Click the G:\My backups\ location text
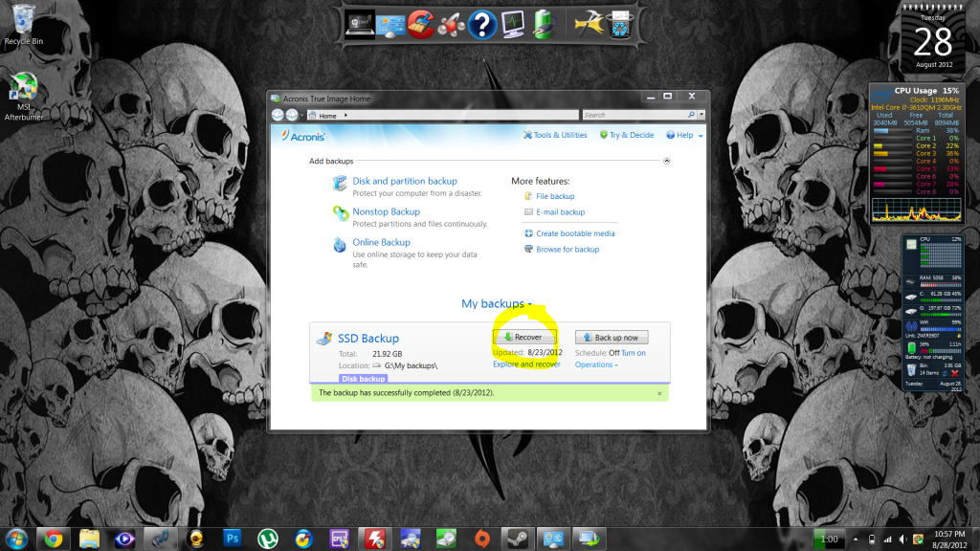The height and width of the screenshot is (551, 980). (411, 365)
